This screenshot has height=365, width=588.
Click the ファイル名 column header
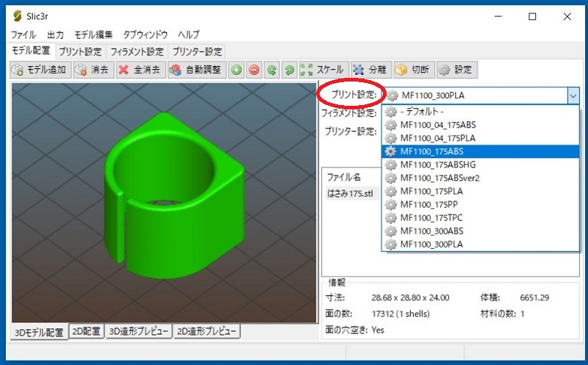coord(344,177)
